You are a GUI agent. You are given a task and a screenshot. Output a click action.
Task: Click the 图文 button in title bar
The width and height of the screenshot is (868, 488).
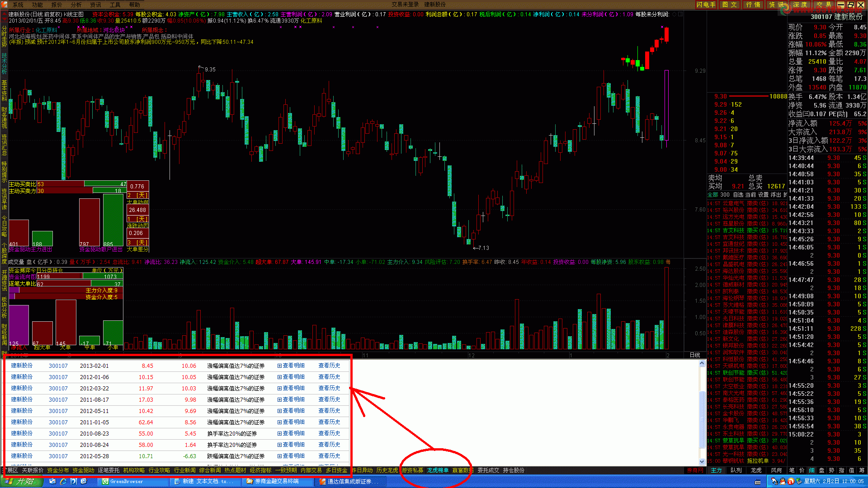click(730, 5)
